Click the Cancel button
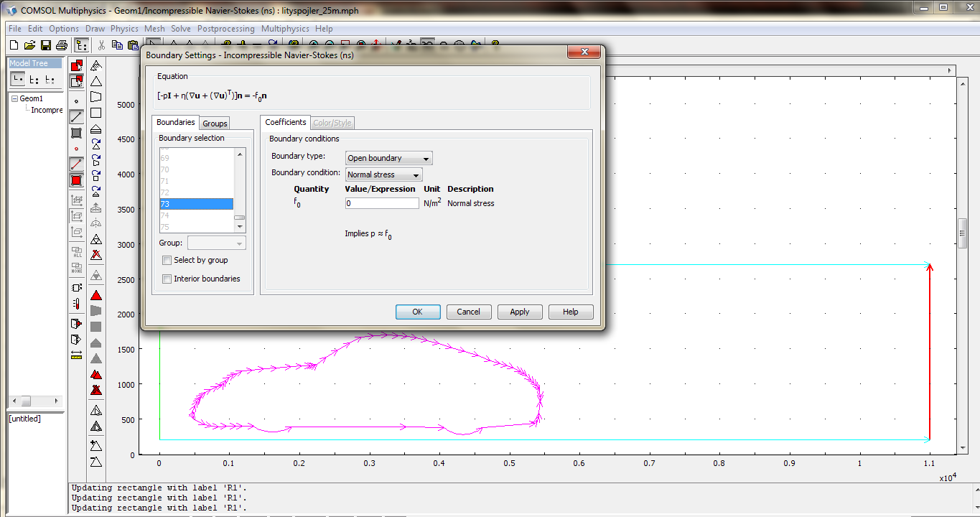 click(x=468, y=312)
